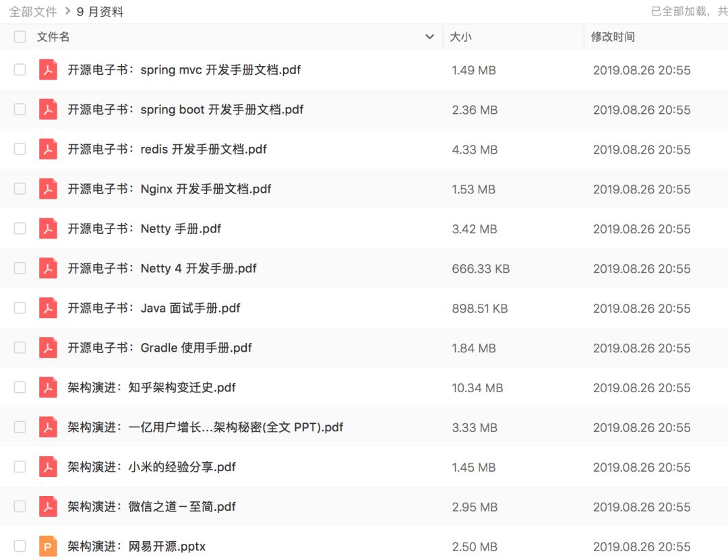Sort by 文件名 column header
The height and width of the screenshot is (560, 728).
point(53,36)
